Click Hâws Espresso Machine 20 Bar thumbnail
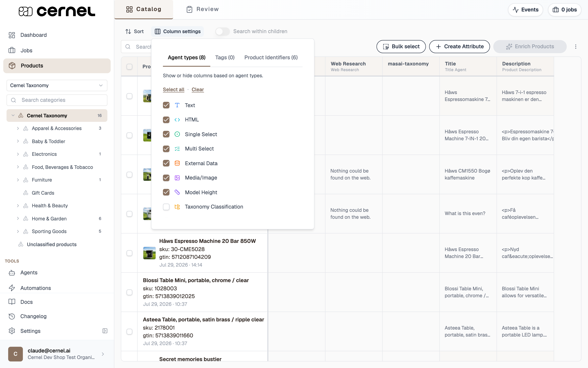Image resolution: width=588 pixels, height=368 pixels. (x=149, y=253)
